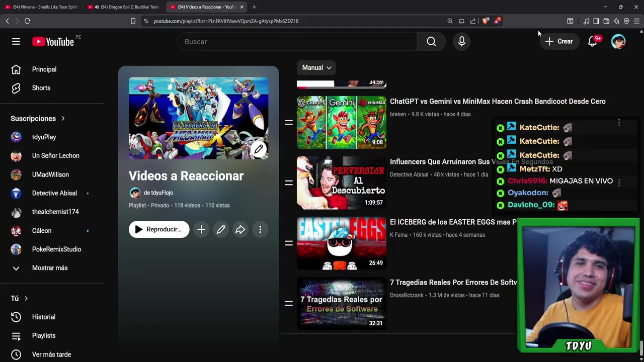Start voice search with microphone
The width and height of the screenshot is (644, 362).
coord(461,42)
